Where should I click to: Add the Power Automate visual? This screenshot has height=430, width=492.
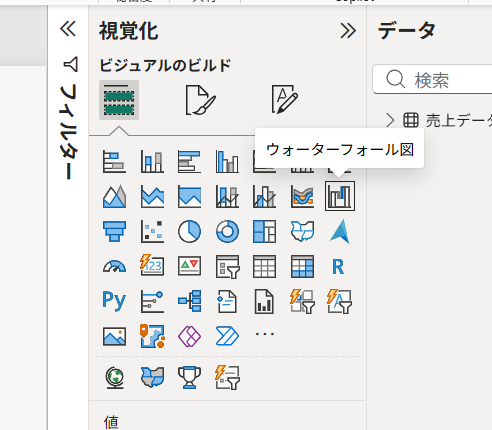tap(227, 336)
